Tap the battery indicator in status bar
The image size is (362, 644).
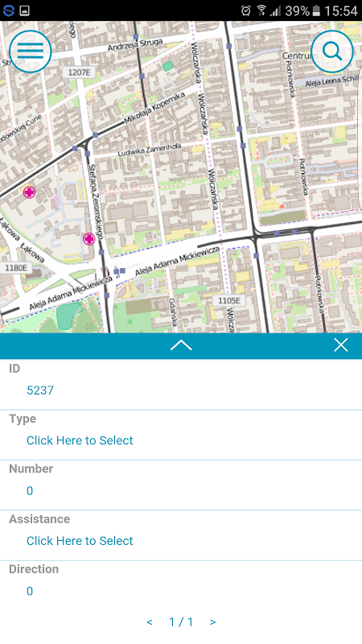click(x=316, y=10)
